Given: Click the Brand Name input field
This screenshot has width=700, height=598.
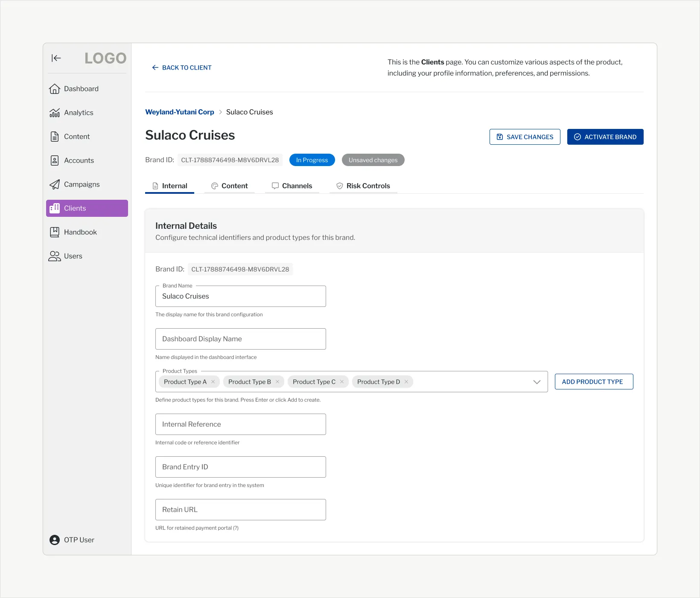Looking at the screenshot, I should pyautogui.click(x=241, y=296).
